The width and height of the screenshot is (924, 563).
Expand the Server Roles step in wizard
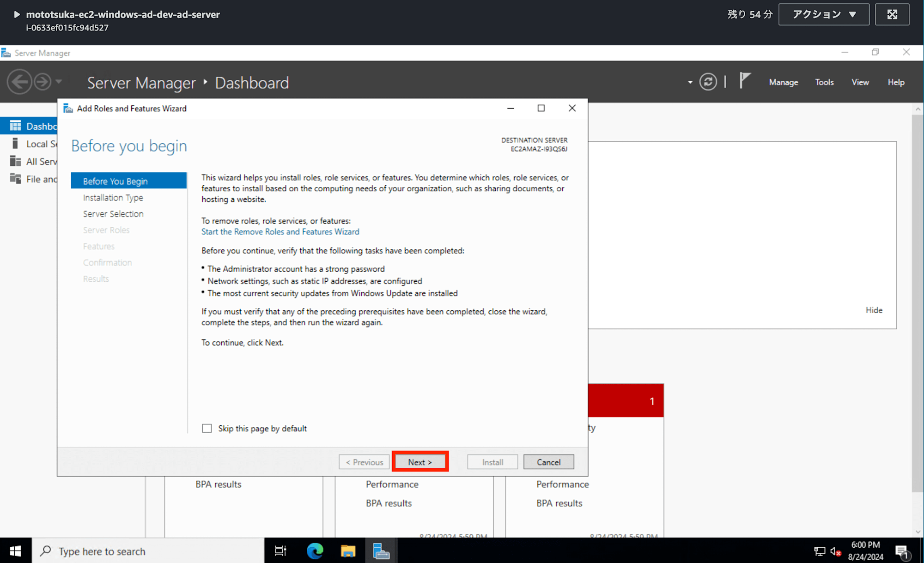coord(106,230)
